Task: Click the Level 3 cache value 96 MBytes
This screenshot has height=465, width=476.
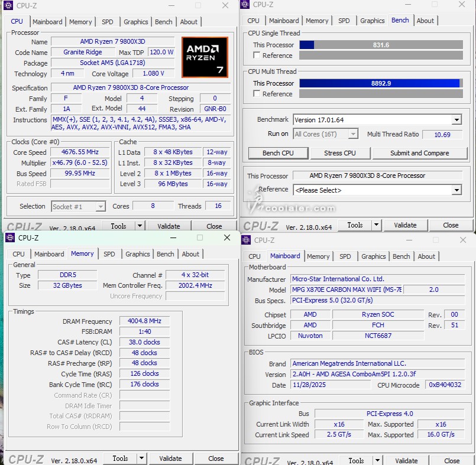Action: point(173,184)
